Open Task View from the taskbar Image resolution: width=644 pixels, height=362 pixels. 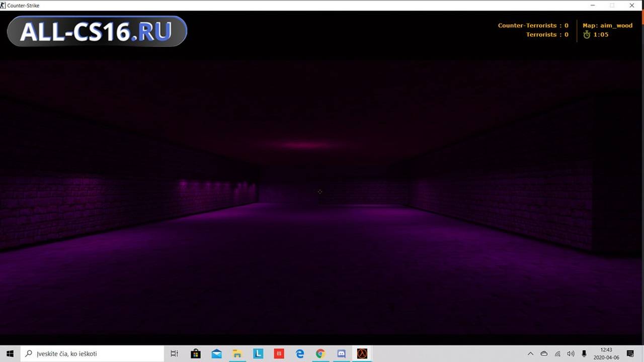[174, 353]
